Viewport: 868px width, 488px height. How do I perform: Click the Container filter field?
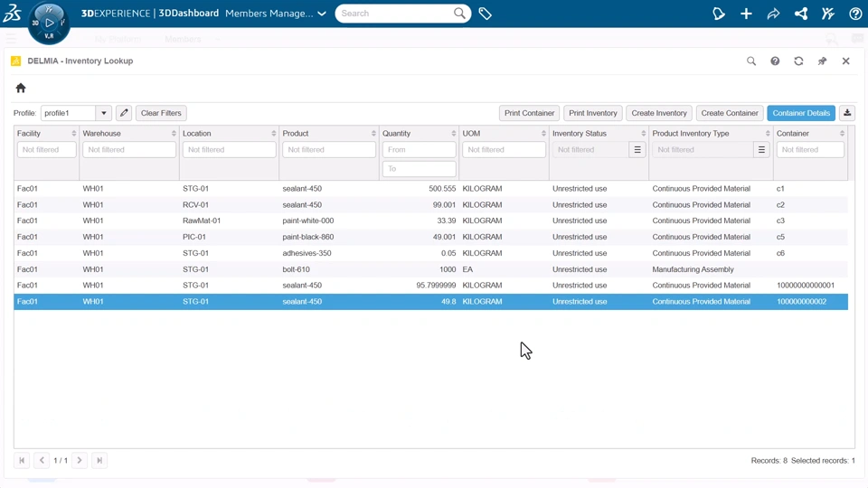810,149
